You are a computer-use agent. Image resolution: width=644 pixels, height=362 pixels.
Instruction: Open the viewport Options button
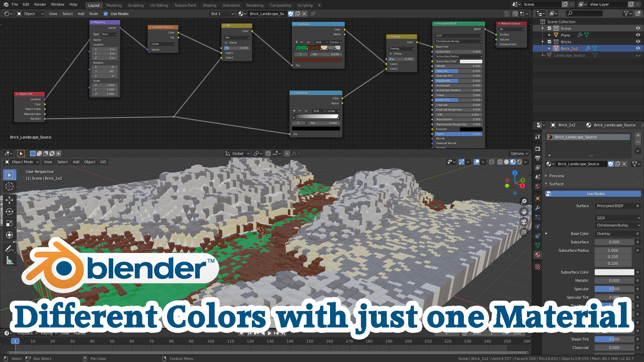click(519, 154)
